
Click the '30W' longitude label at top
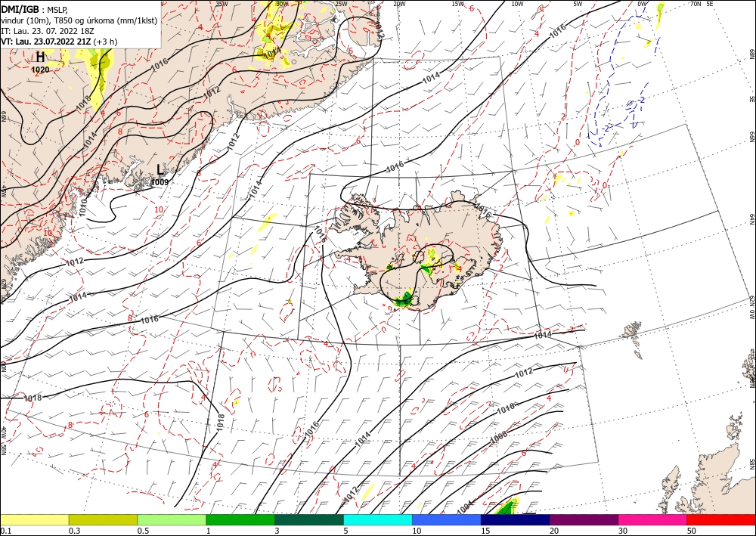click(x=281, y=4)
